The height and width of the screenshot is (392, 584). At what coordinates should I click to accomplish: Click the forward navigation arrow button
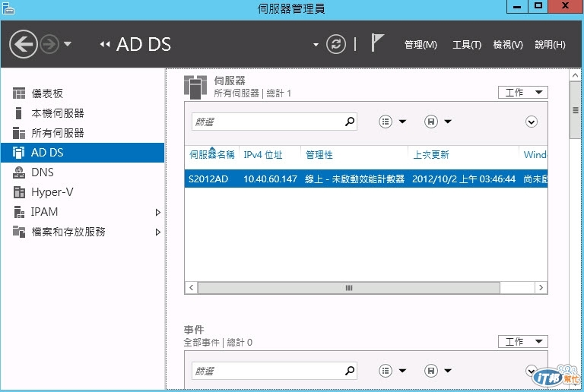pos(49,44)
